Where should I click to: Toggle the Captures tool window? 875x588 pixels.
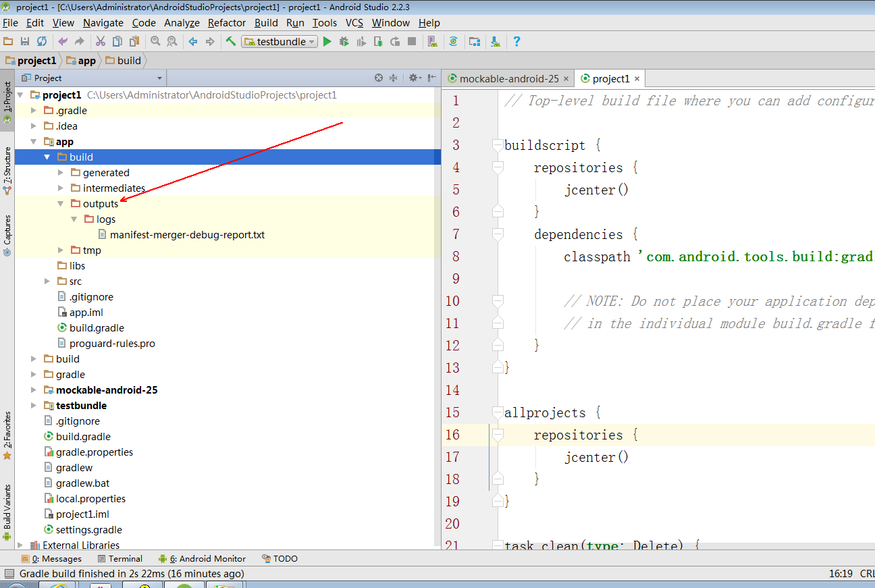(7, 236)
